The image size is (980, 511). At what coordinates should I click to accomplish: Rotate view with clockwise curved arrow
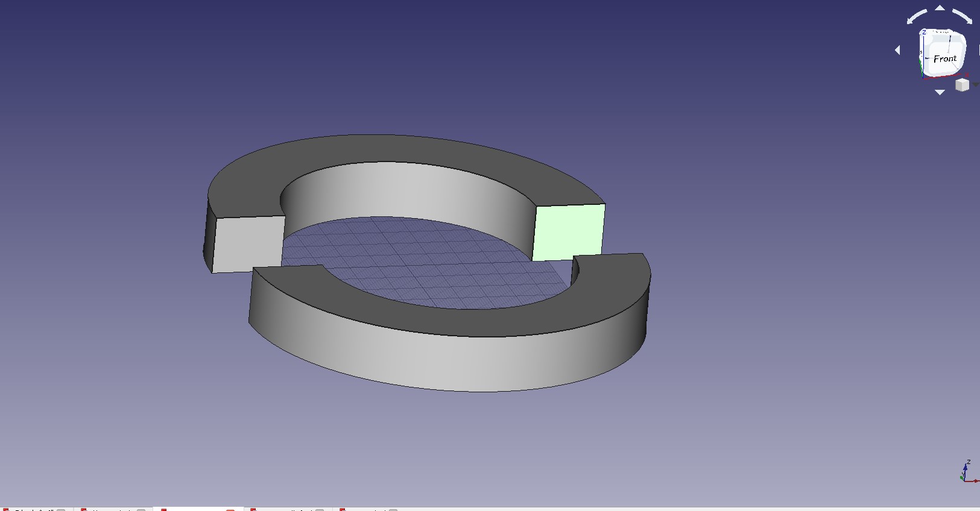(963, 16)
